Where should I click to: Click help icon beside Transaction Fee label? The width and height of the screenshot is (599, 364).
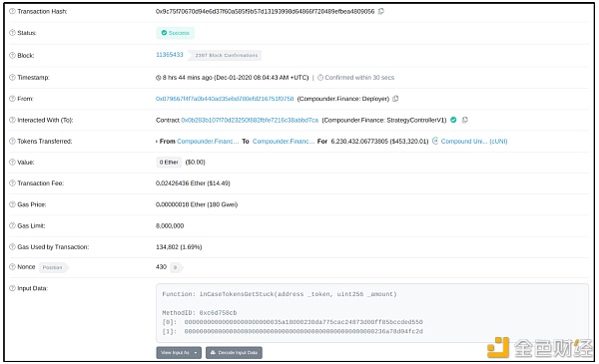click(12, 183)
